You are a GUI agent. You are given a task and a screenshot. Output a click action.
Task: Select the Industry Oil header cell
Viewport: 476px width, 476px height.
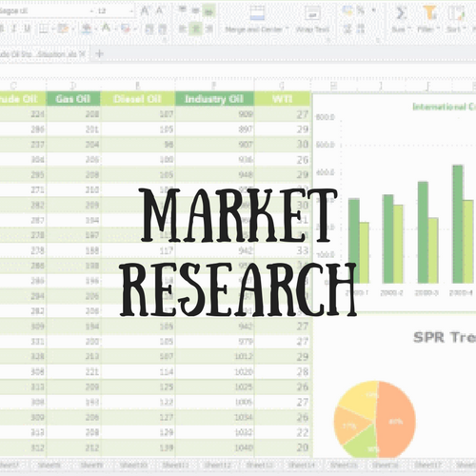coord(214,99)
